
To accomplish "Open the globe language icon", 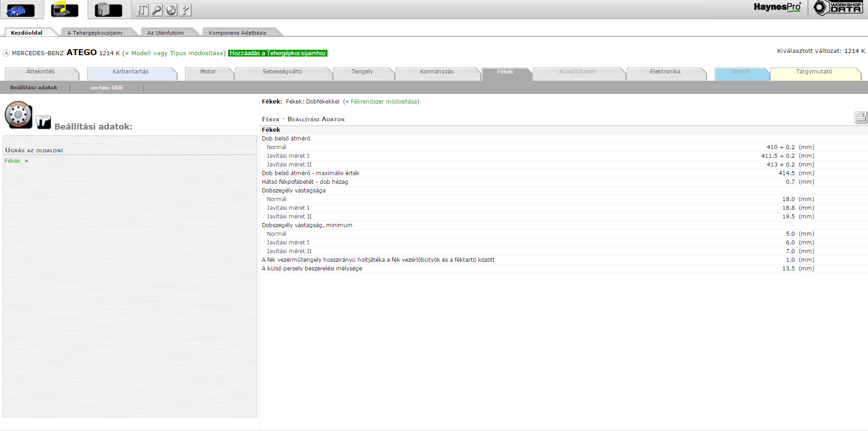I will pyautogui.click(x=171, y=10).
